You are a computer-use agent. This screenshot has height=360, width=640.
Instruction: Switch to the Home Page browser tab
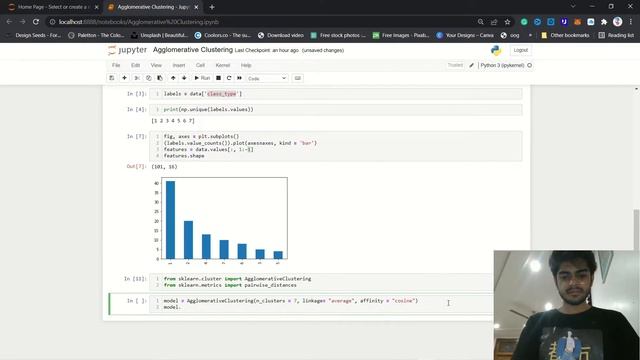52,7
